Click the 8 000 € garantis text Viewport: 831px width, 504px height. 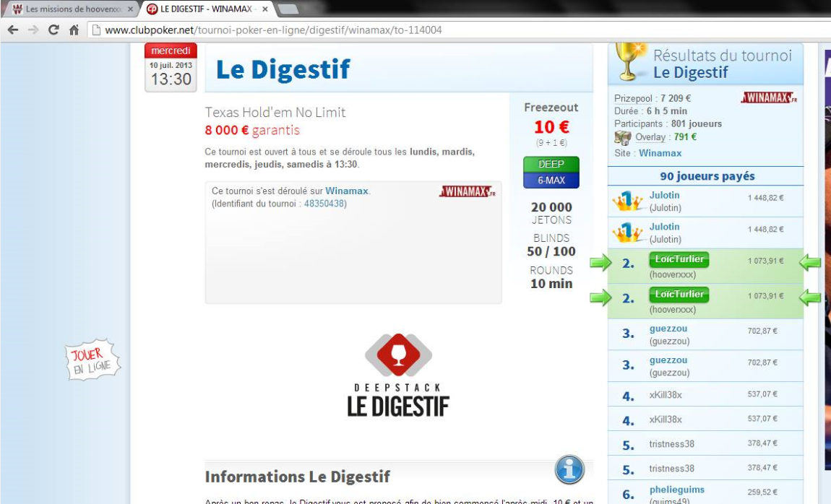click(x=252, y=130)
